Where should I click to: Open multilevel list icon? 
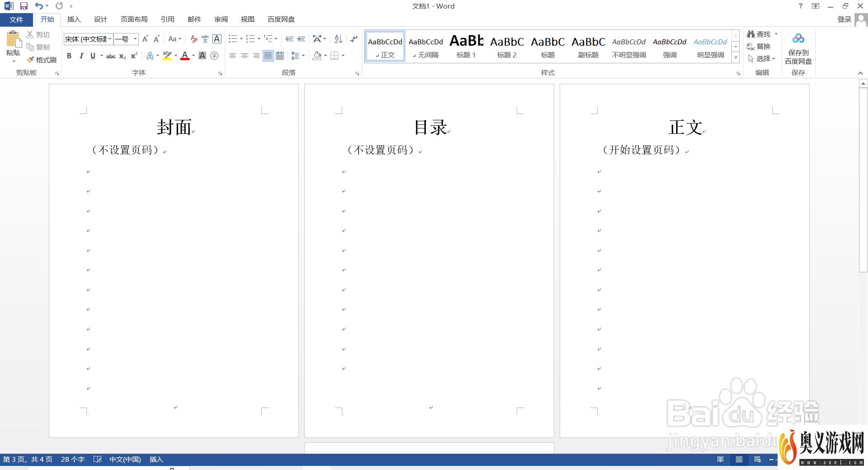268,39
